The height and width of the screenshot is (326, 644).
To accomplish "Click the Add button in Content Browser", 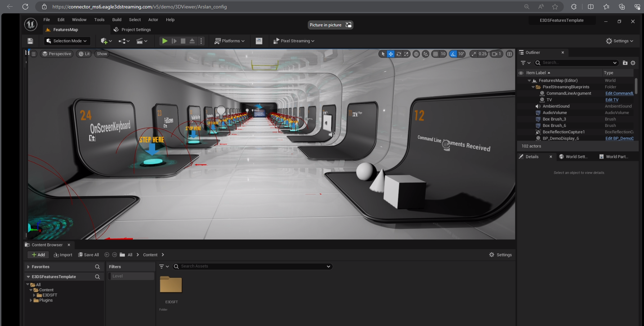I will (x=38, y=255).
